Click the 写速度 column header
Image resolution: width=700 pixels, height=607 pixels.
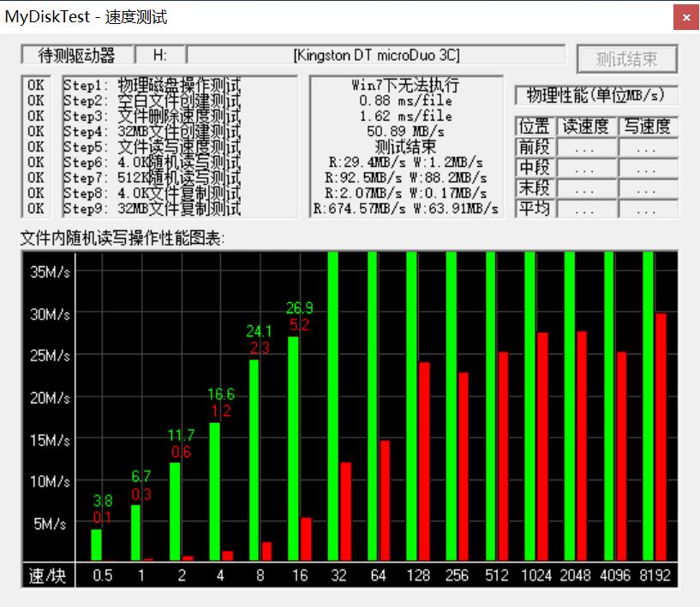click(x=647, y=126)
